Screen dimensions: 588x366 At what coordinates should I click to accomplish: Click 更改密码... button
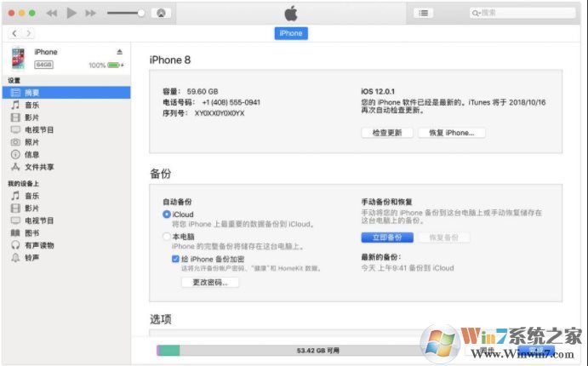210,283
